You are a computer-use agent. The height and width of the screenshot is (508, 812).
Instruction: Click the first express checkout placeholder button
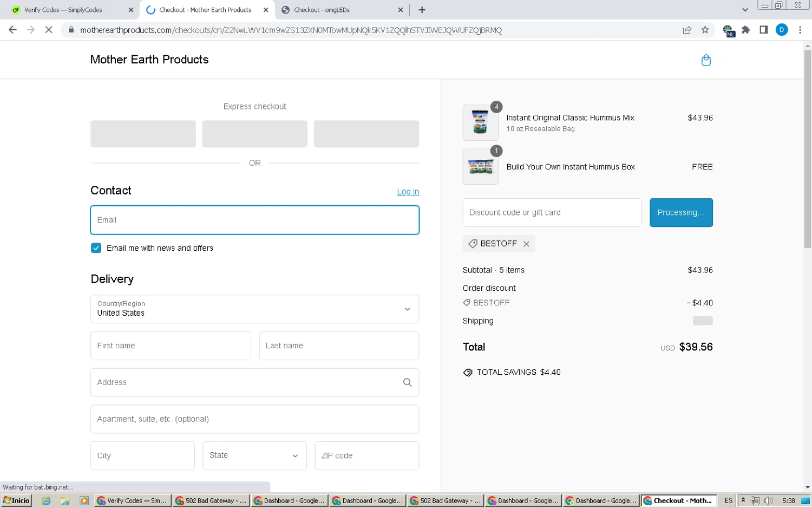pos(143,134)
